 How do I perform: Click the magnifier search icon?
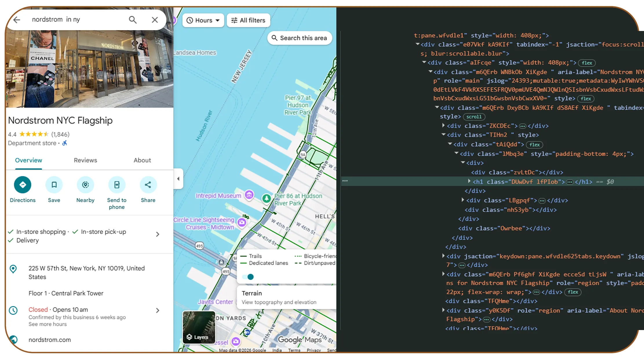coord(133,20)
